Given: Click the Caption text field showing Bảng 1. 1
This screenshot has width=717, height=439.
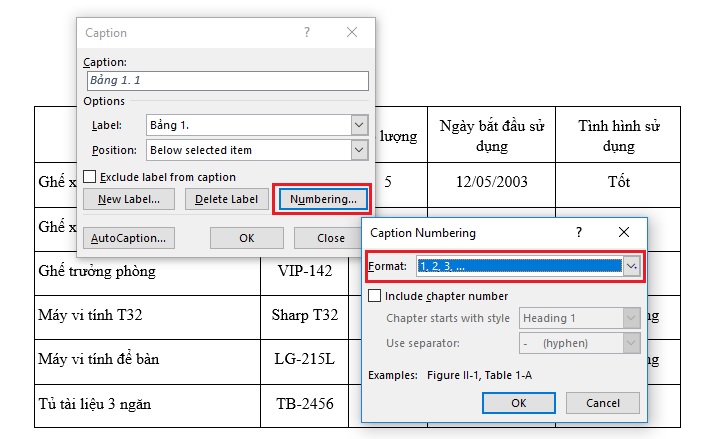Looking at the screenshot, I should click(228, 80).
